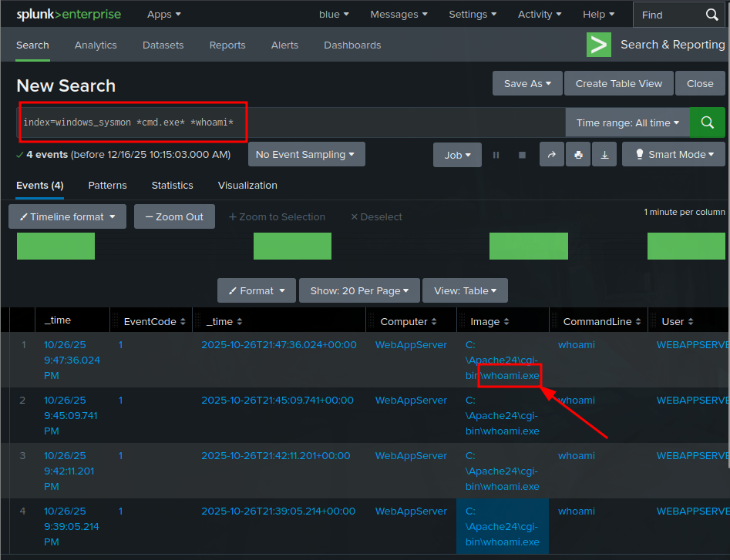Viewport: 730px width, 560px height.
Task: Click Deselect on the timeline
Action: pyautogui.click(x=376, y=216)
